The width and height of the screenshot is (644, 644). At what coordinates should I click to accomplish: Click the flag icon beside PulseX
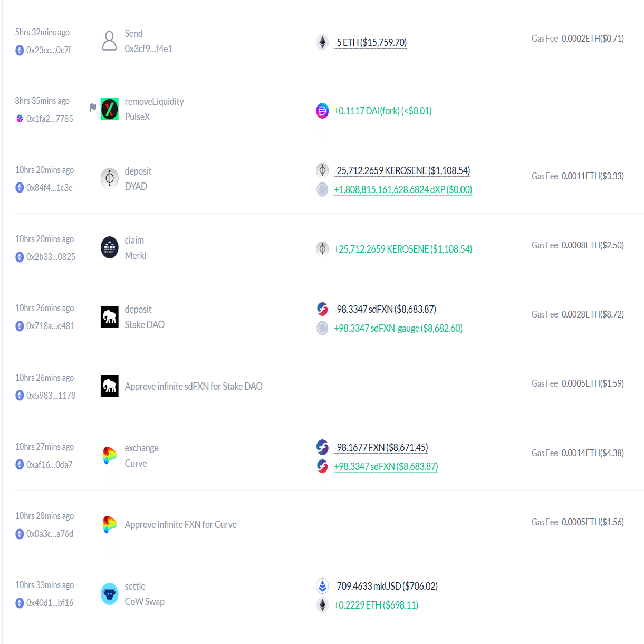click(x=93, y=107)
